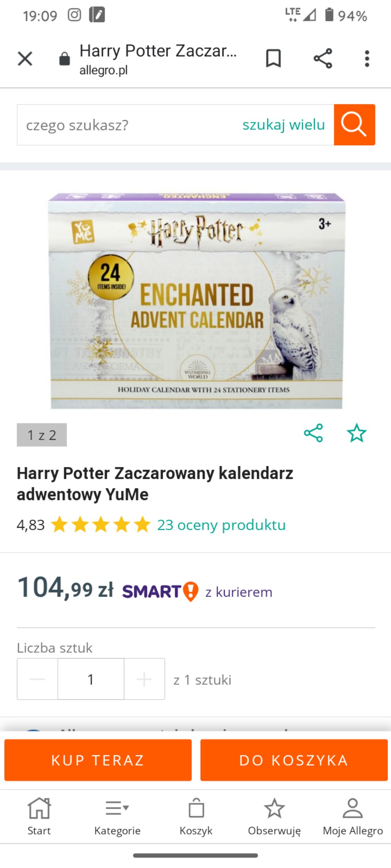Open the advent calendar product image
Screen dimensions: 391x868
point(196,300)
